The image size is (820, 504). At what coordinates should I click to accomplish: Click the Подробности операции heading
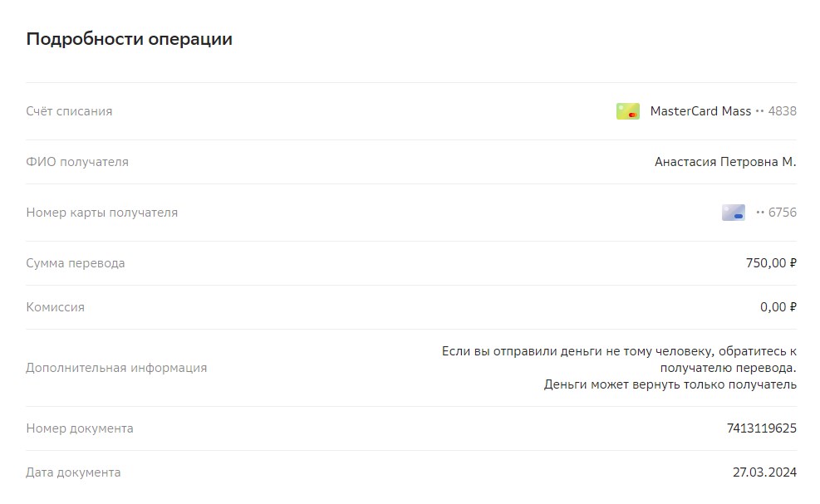click(x=129, y=39)
